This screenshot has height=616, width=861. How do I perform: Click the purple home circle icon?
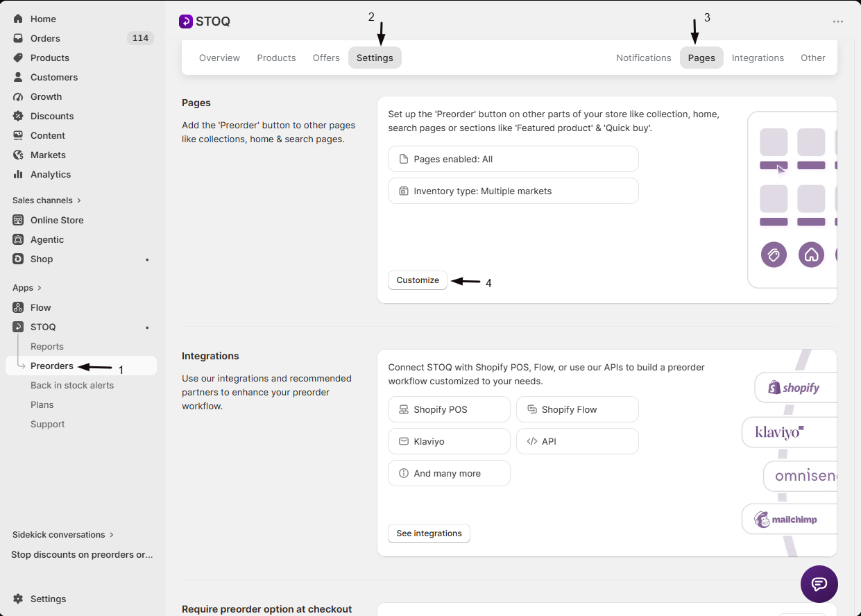coord(811,255)
